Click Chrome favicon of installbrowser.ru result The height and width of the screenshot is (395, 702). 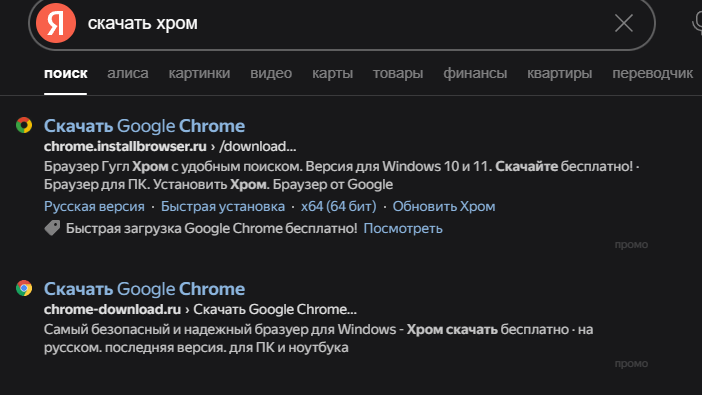[24, 125]
